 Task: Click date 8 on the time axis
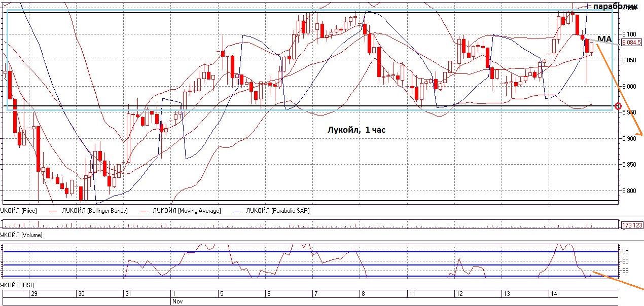click(x=363, y=294)
